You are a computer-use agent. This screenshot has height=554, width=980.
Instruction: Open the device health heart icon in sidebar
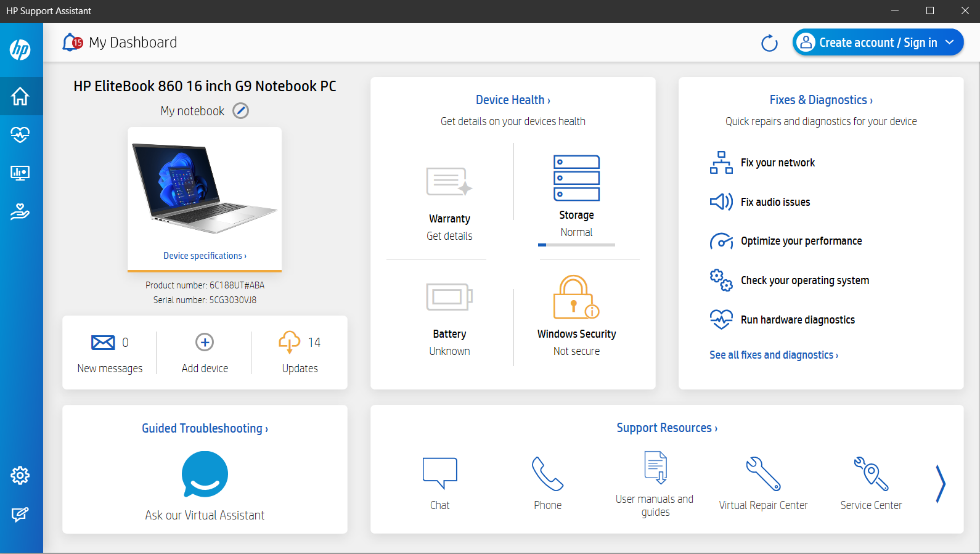(x=20, y=134)
